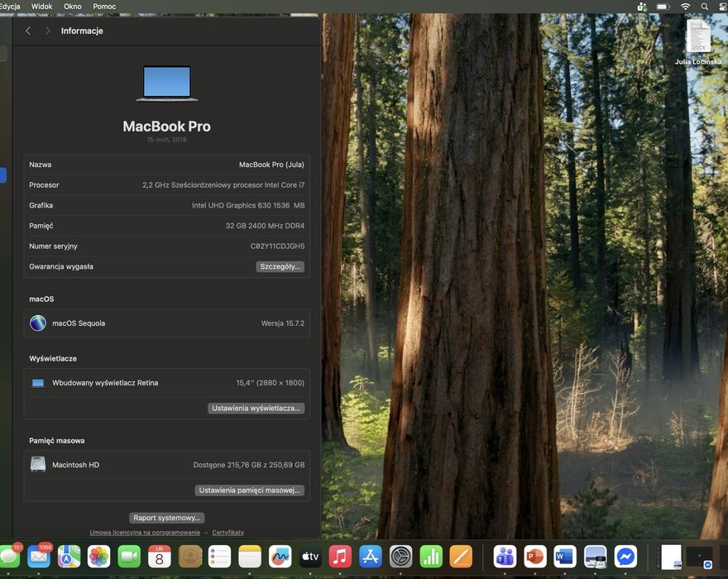Screen dimensions: 728x579
Task: Click the 15,4" (2880 × 1800) resolution text
Action: (271, 383)
